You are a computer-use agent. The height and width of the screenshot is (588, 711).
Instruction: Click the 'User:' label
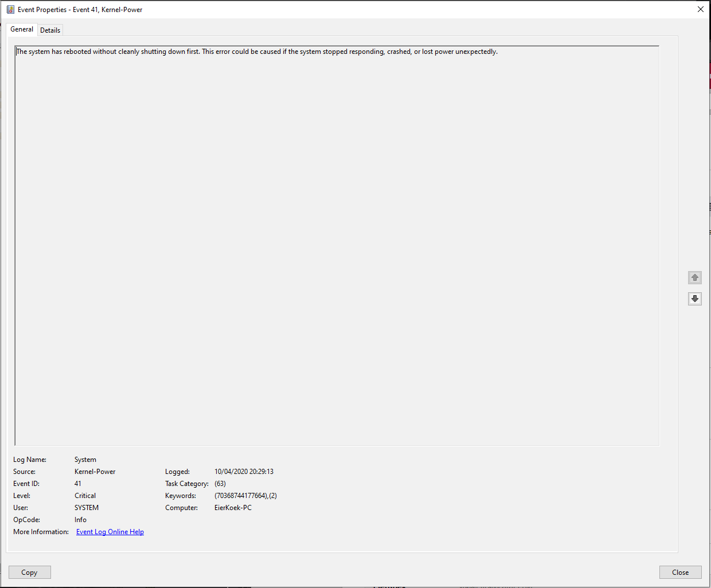coord(21,508)
